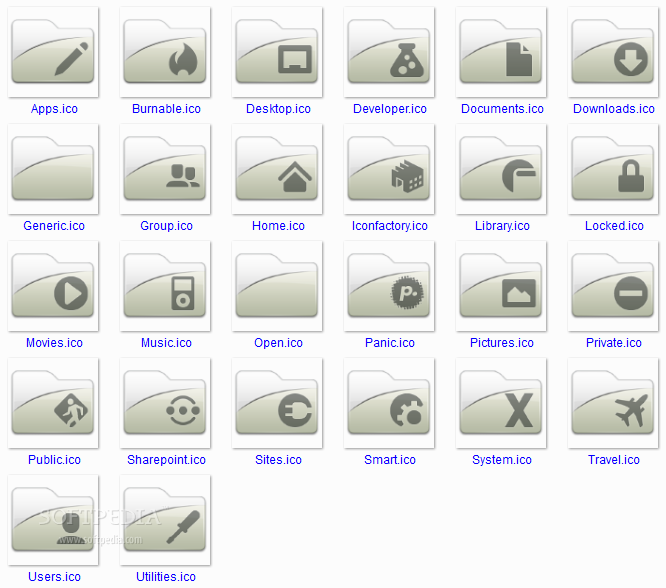
Task: Open the Downloads.ico link
Action: coord(614,109)
